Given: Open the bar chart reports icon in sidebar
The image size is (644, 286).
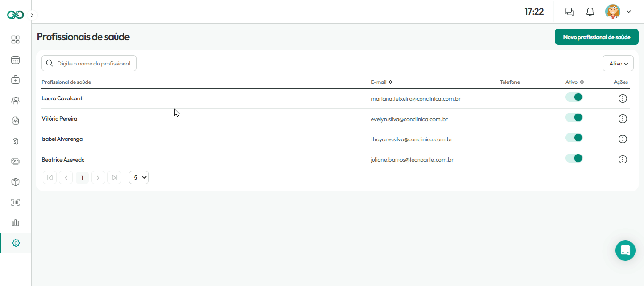Looking at the screenshot, I should [x=16, y=222].
